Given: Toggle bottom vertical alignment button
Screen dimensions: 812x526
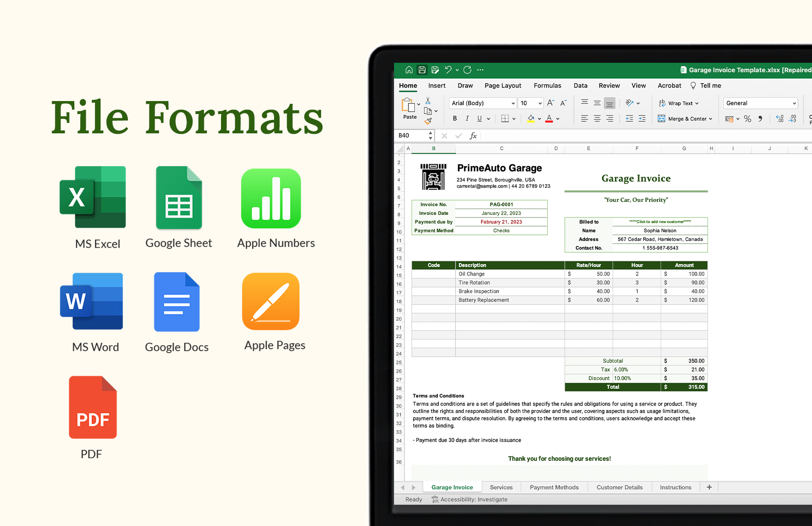Looking at the screenshot, I should [609, 103].
